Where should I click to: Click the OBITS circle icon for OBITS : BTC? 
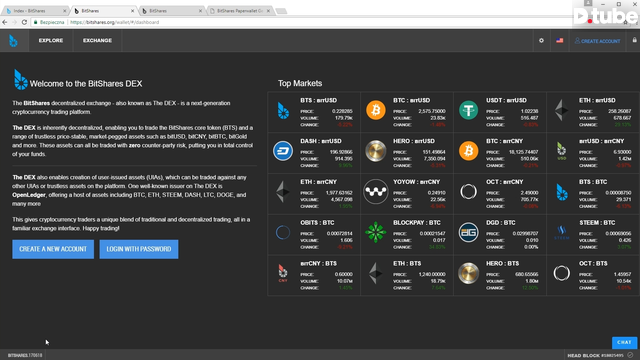pyautogui.click(x=283, y=232)
